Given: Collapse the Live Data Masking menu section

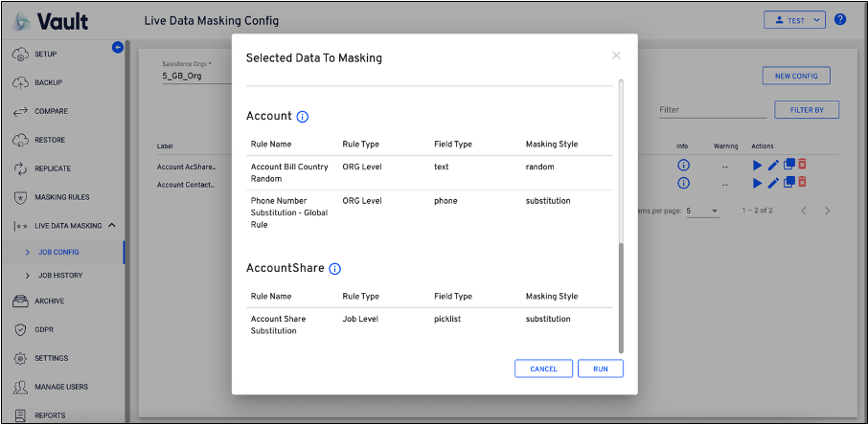Looking at the screenshot, I should click(x=111, y=225).
